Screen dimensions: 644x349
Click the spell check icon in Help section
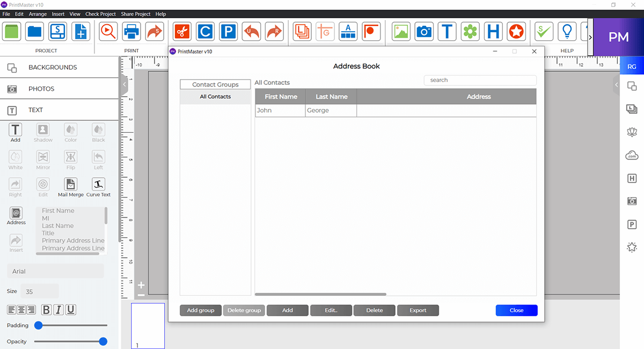pos(543,31)
